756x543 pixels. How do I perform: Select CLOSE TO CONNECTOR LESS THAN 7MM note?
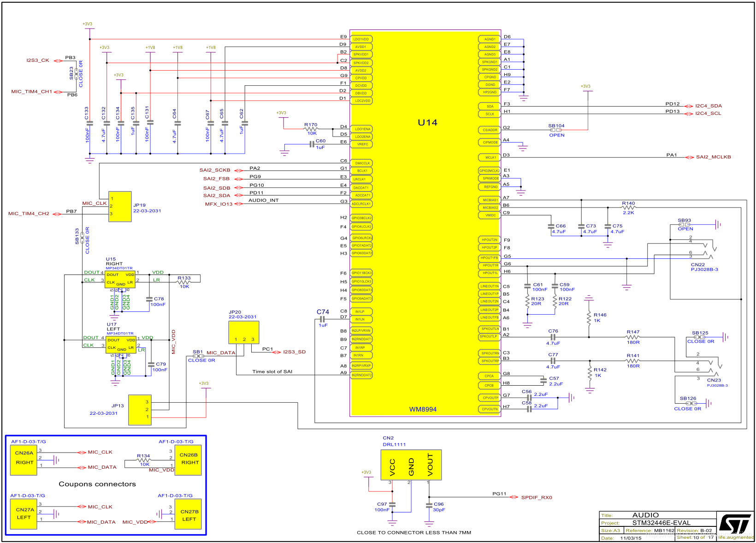(x=414, y=532)
